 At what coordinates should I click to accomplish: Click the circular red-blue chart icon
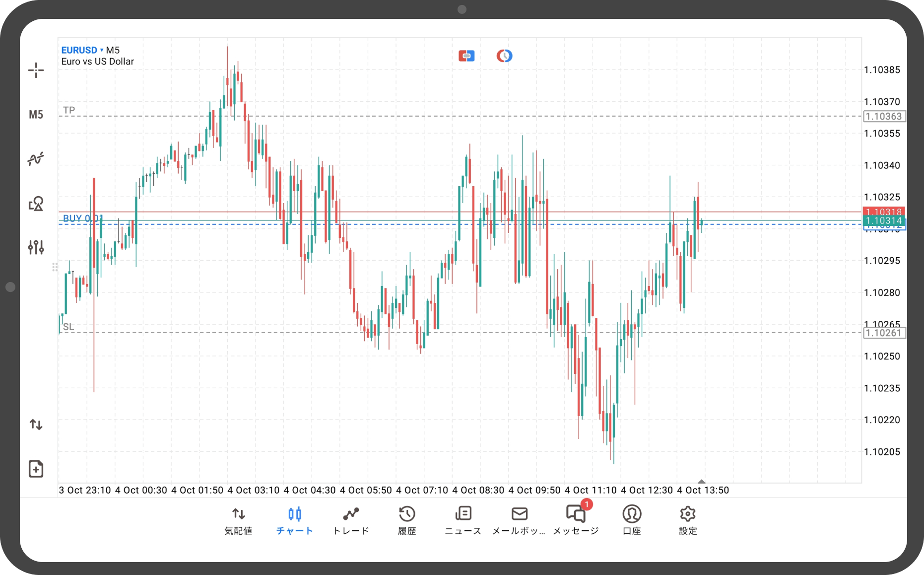click(504, 56)
